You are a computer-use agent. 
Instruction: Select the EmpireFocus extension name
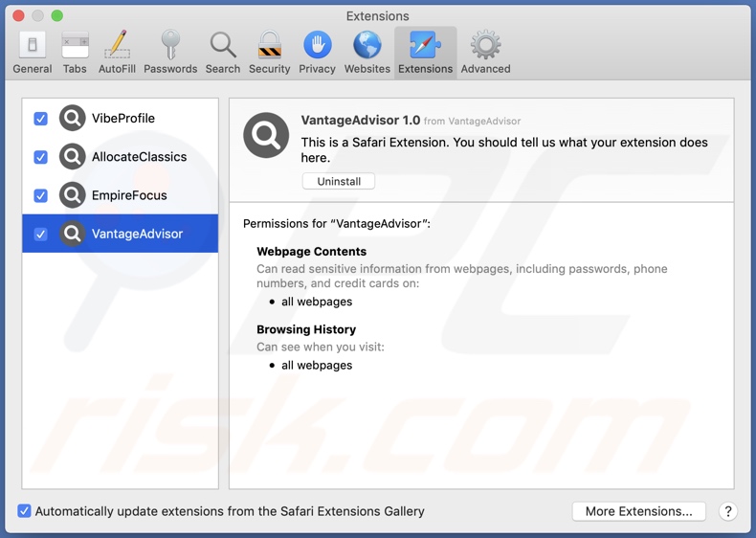coord(129,195)
